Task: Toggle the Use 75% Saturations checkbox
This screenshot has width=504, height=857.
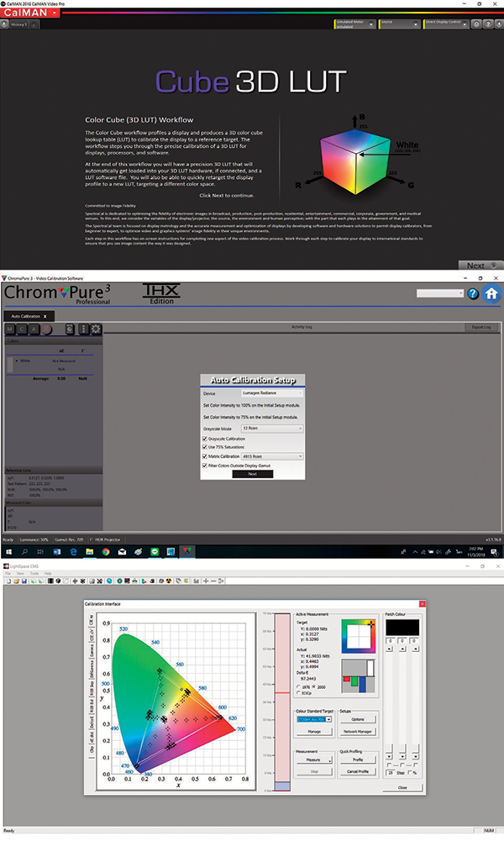Action: (x=205, y=447)
